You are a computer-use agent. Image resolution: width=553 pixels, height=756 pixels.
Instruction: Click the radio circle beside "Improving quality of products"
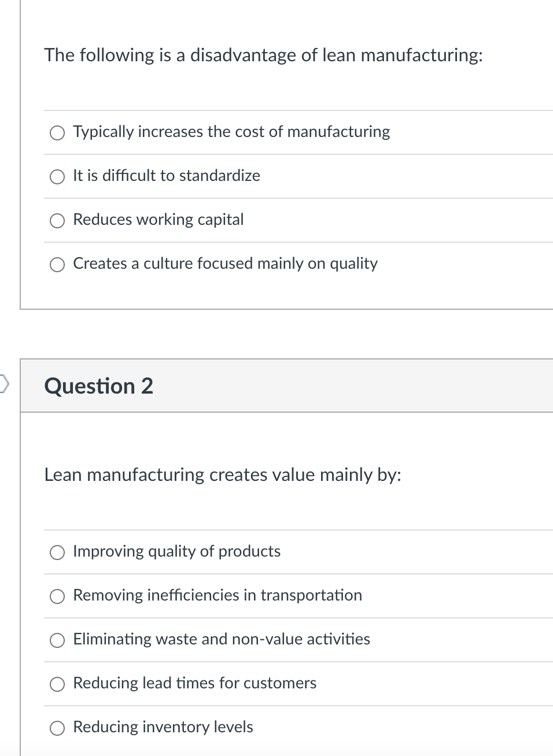click(x=57, y=552)
